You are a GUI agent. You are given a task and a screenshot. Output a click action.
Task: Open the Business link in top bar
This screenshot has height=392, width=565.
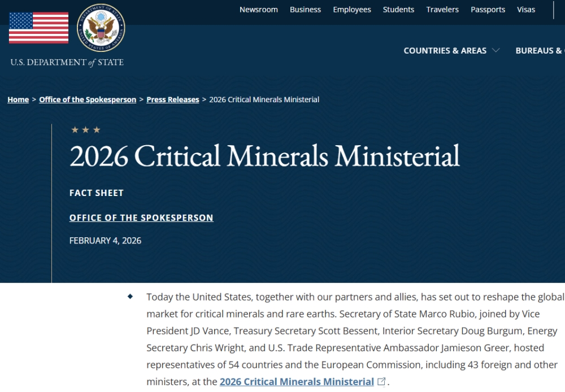[305, 10]
